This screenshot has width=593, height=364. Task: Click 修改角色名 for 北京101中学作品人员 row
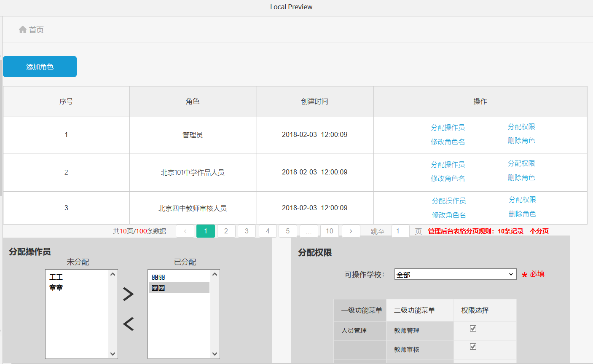pos(448,178)
